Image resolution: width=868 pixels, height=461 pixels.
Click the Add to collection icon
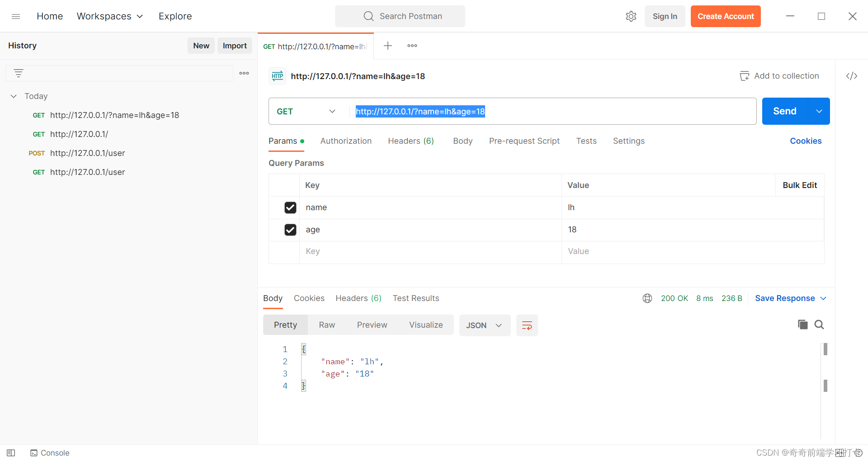744,76
